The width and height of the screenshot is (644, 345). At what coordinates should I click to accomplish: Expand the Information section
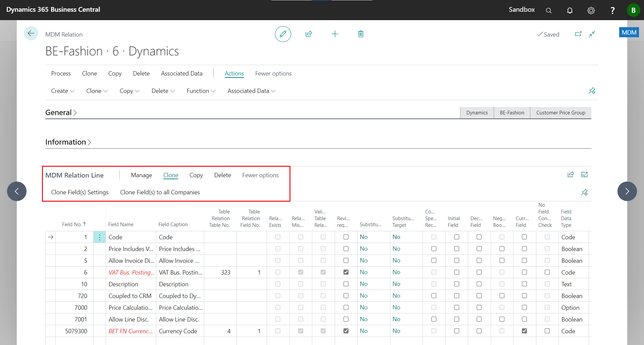coord(68,142)
